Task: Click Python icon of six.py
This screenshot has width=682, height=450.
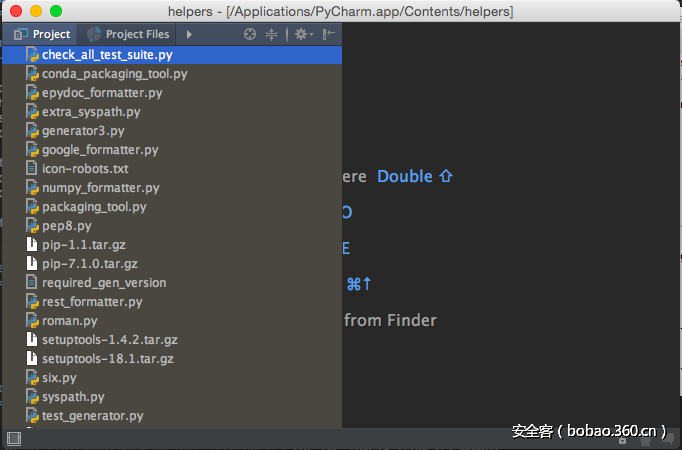Action: [32, 378]
